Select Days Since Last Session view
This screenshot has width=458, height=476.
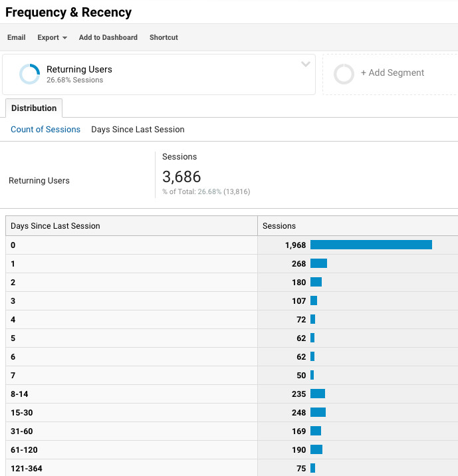pyautogui.click(x=138, y=130)
